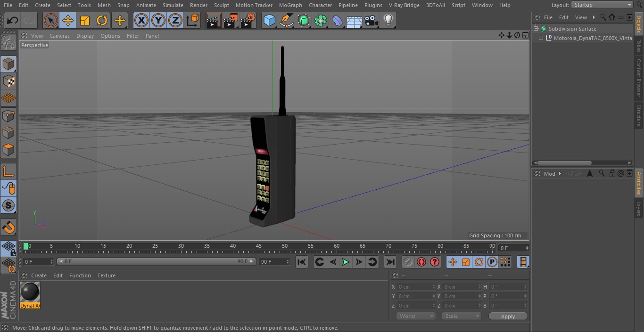
Task: Toggle Z axis lock
Action: (x=175, y=20)
